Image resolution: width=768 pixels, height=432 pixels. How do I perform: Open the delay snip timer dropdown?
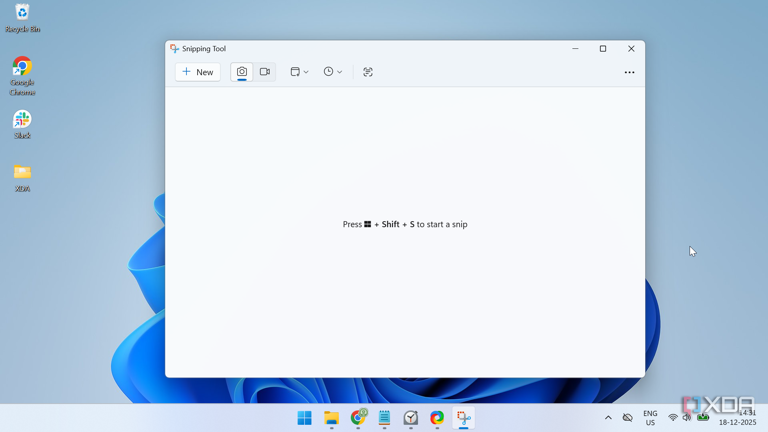pos(333,72)
